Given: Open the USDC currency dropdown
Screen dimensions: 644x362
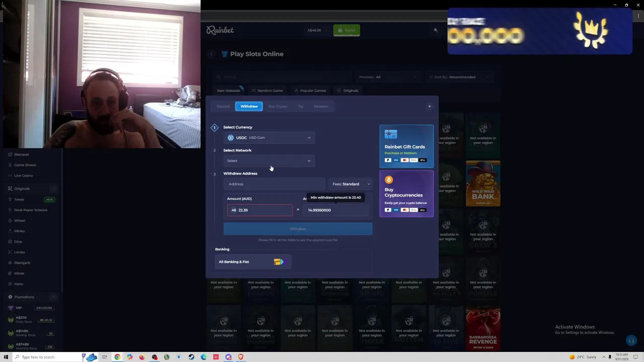Looking at the screenshot, I should (269, 138).
